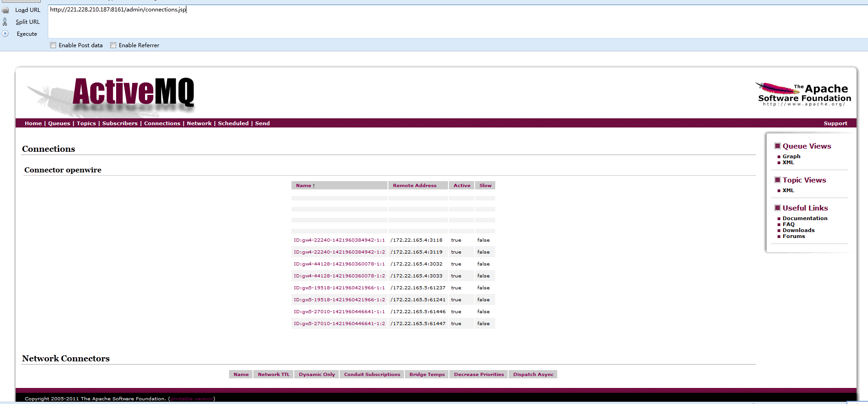Viewport: 868px width, 404px height.
Task: Click remote address /172.22.165.4:3118
Action: pos(416,240)
